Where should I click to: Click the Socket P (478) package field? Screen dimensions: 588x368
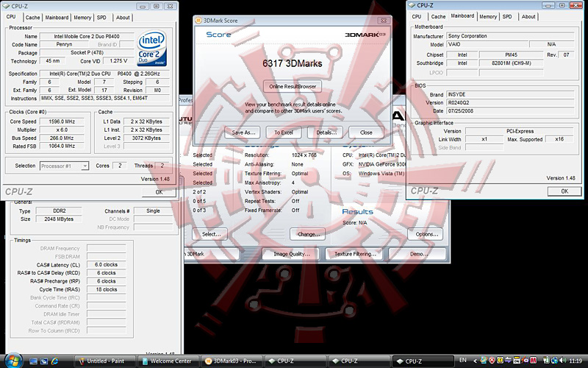coord(87,52)
